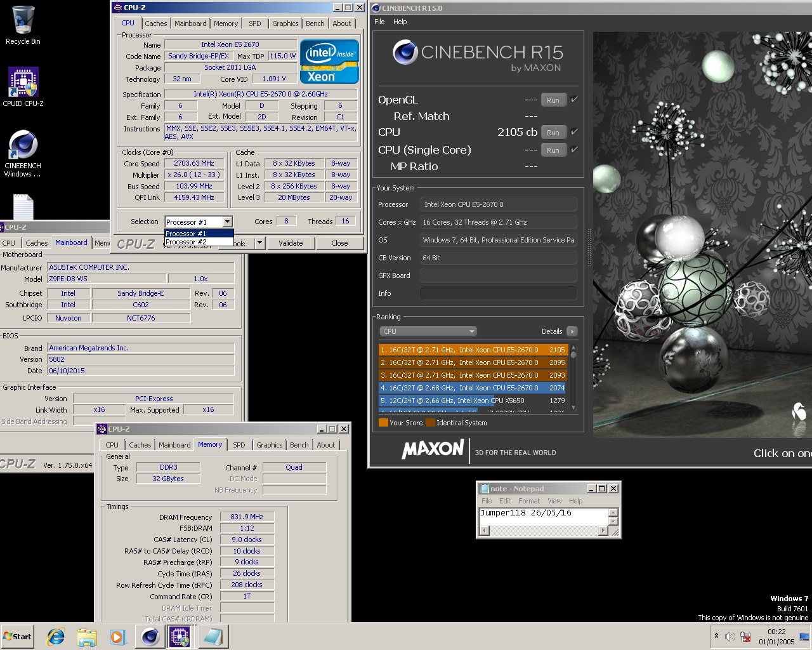Click the network status tray icon
Viewport: 812px width, 650px height.
pyautogui.click(x=745, y=637)
